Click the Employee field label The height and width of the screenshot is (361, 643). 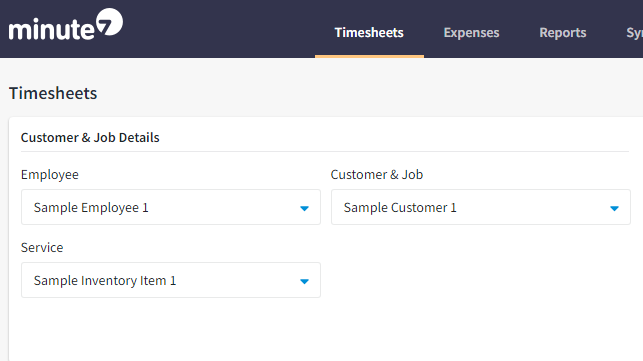tap(50, 175)
